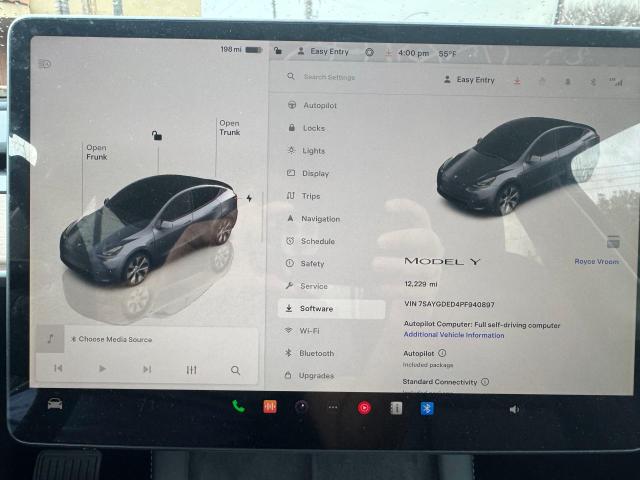
Task: Open the blue Bluetooth app in bottom bar
Action: click(427, 408)
